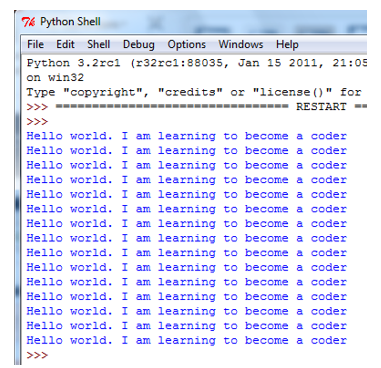Click the word RESTART in the shell
Screen dimensions: 381x368
coord(321,107)
